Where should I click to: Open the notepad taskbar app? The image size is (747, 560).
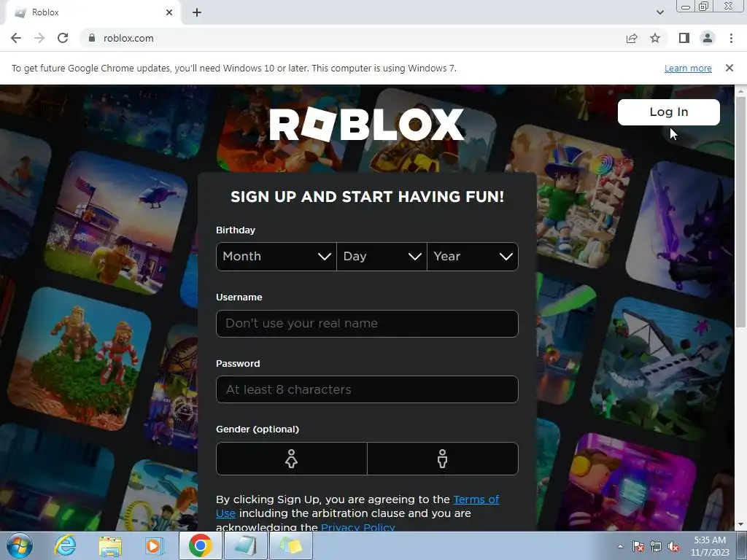pos(246,545)
